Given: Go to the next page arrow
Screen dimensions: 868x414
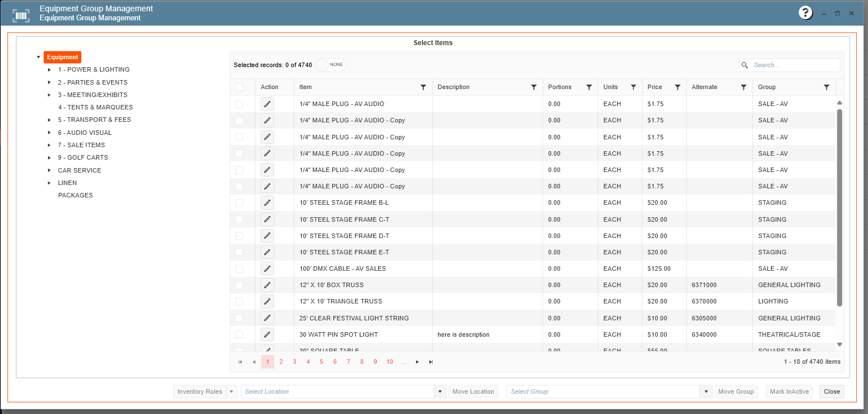Looking at the screenshot, I should pos(417,362).
